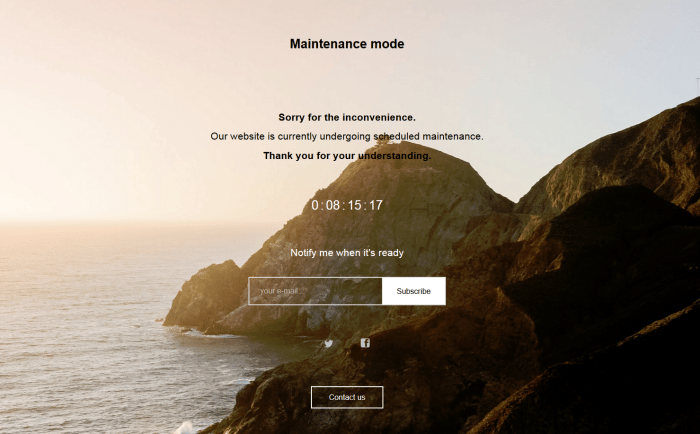
Task: Open the Twitter social icon
Action: [329, 343]
